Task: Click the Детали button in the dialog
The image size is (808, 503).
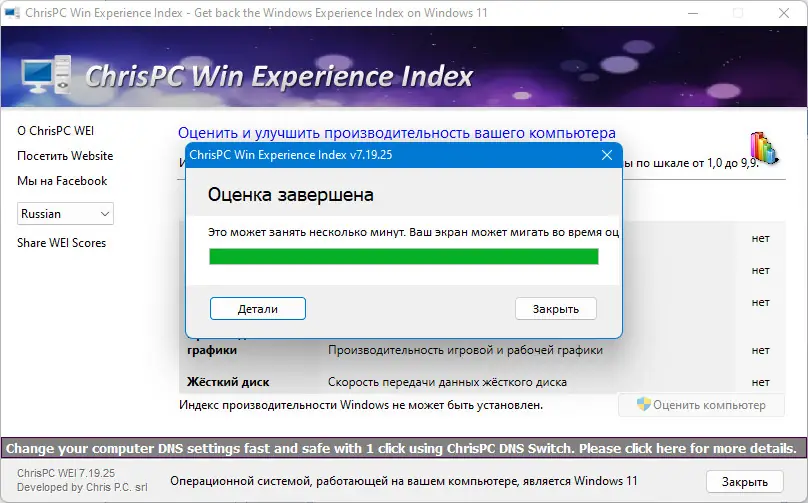Action: [258, 309]
